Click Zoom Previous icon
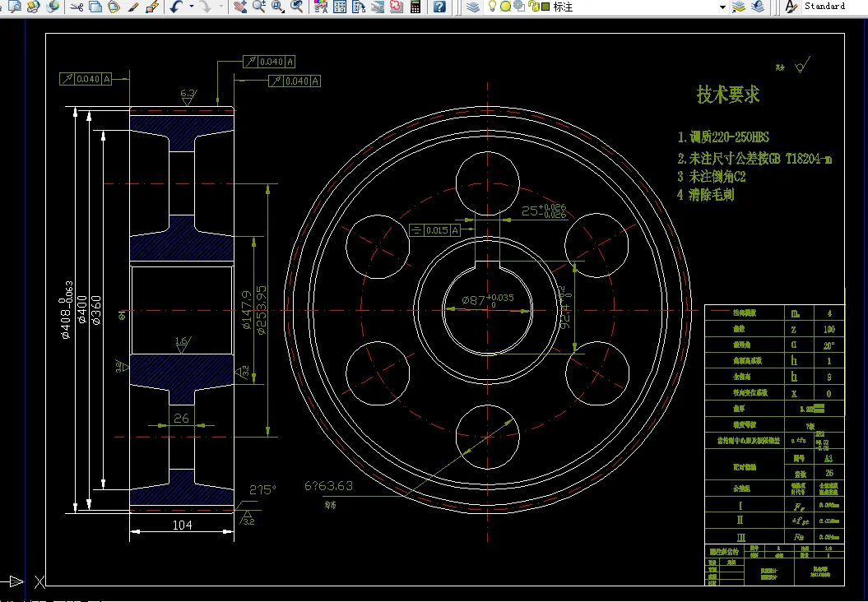 click(x=297, y=7)
